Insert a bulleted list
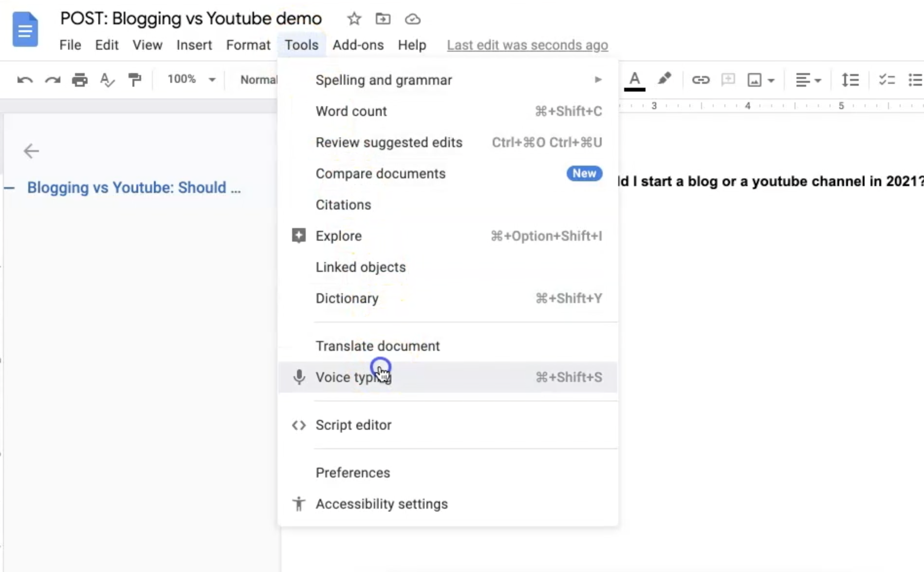 click(915, 79)
